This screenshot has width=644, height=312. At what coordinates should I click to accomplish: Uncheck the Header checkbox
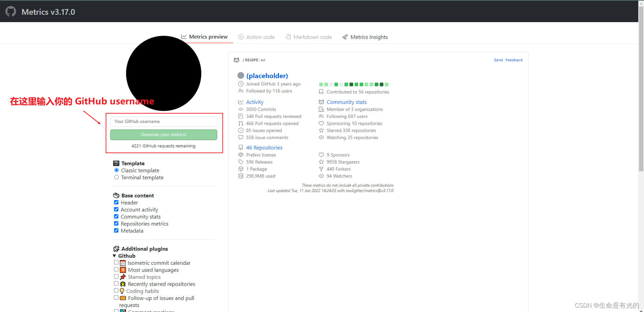tap(116, 202)
